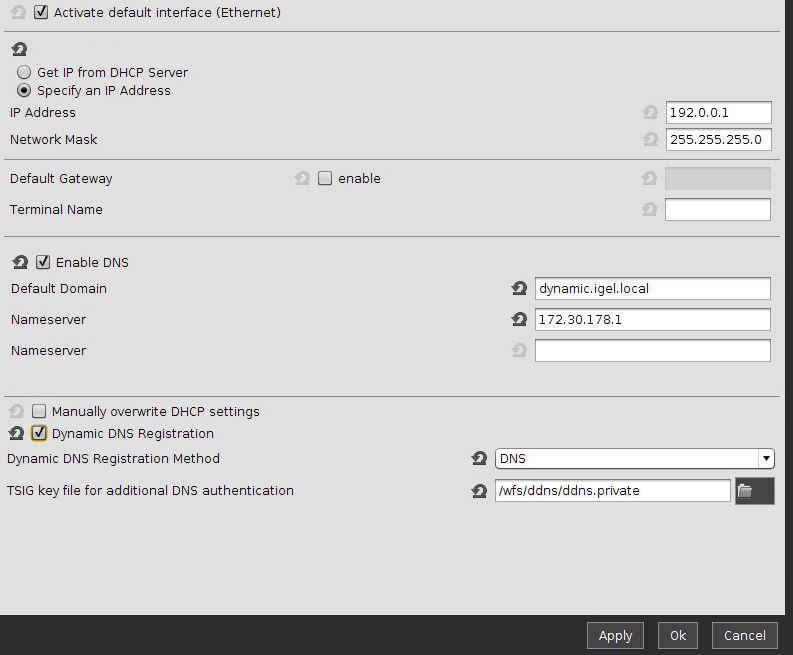Open folder browser for TSIG key file
793x655 pixels.
754,491
